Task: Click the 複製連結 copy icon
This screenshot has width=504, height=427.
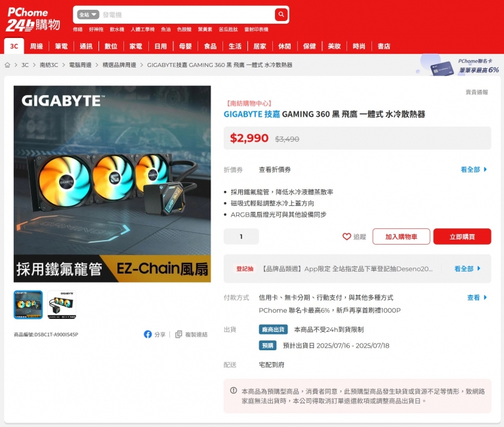Action: click(178, 335)
